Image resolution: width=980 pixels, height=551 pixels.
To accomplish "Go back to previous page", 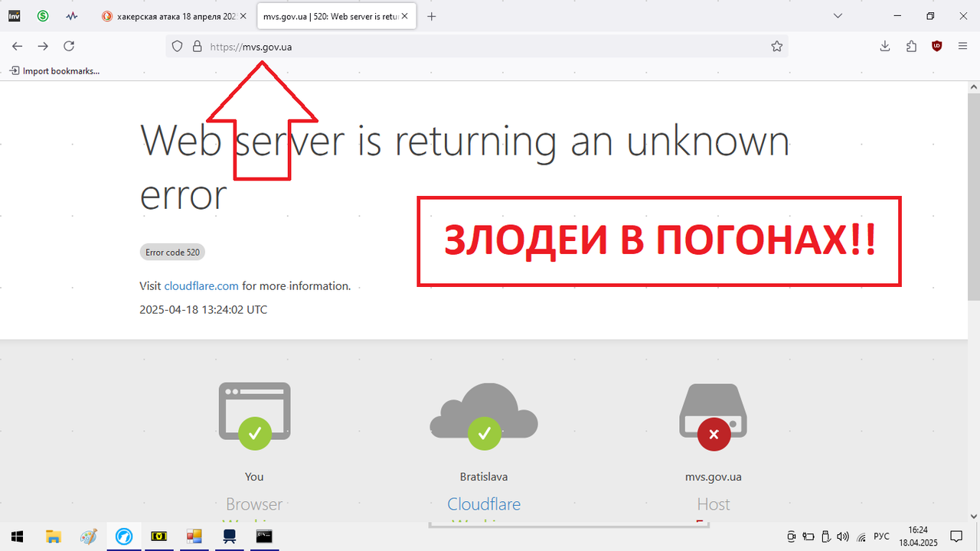I will [18, 46].
